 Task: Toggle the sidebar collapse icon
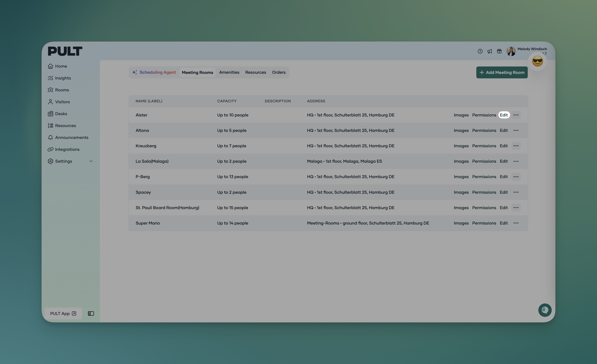pos(91,313)
